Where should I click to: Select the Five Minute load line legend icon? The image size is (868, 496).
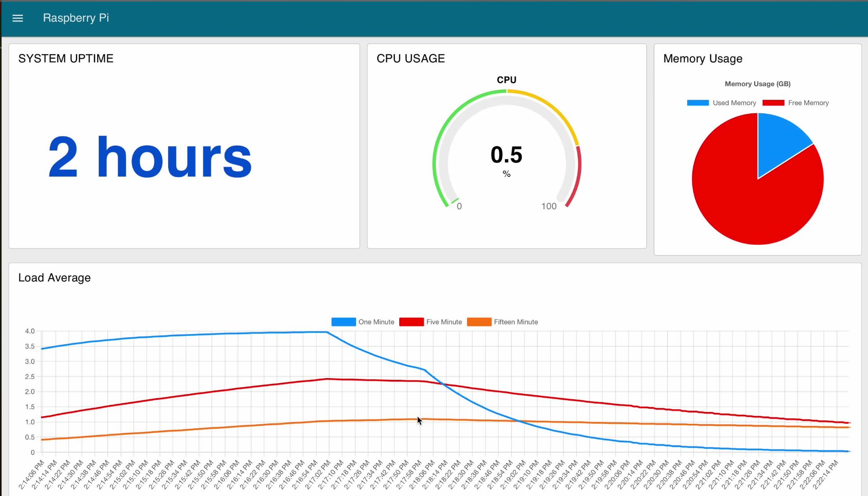(414, 322)
